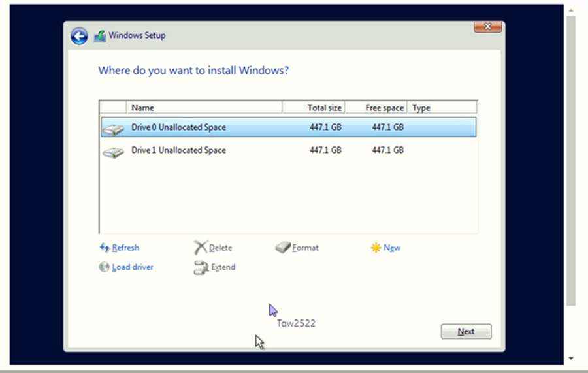The height and width of the screenshot is (373, 588).
Task: Click the Format link
Action: pos(305,248)
